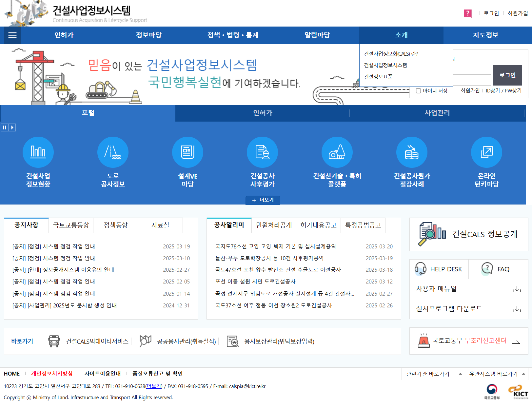Expand 관련기관 바로가기 dropdown
The width and height of the screenshot is (532, 409).
tap(433, 374)
